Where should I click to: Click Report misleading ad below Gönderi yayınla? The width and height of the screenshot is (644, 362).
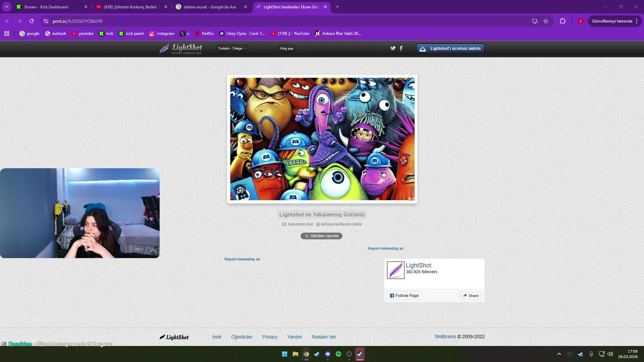[242, 259]
